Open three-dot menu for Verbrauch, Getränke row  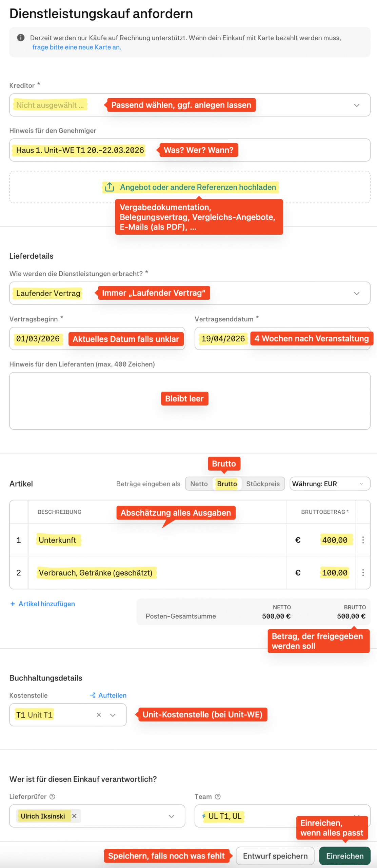[x=363, y=573]
